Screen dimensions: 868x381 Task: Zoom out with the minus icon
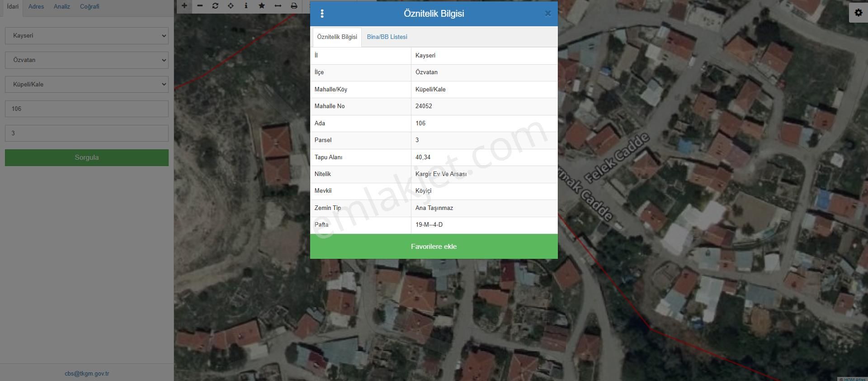click(200, 6)
